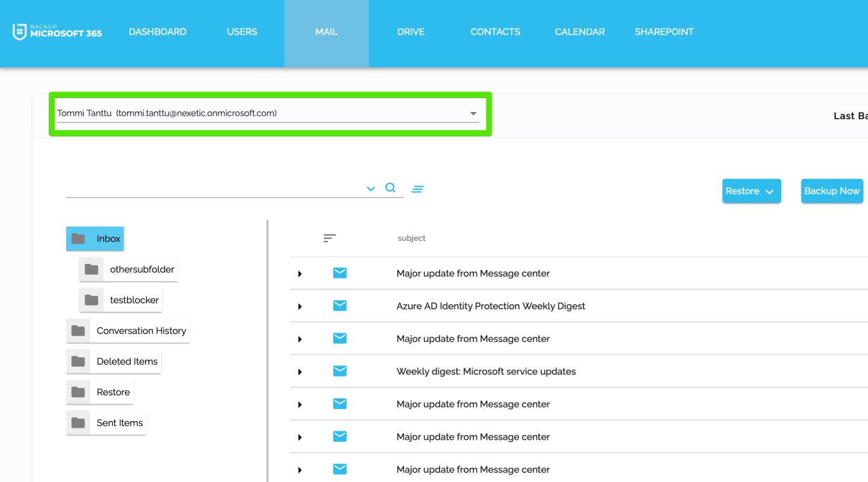Open the Restore dropdown button
This screenshot has height=482, width=868.
(752, 191)
